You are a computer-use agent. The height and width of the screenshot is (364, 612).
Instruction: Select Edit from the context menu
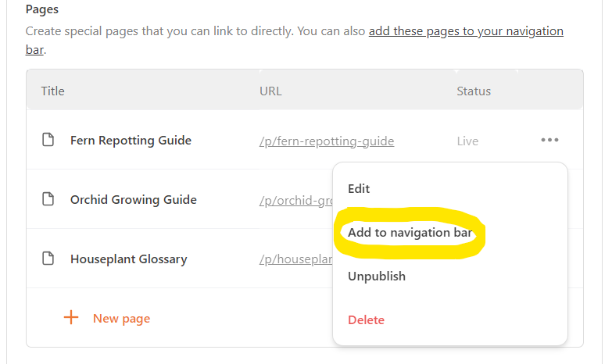(359, 189)
